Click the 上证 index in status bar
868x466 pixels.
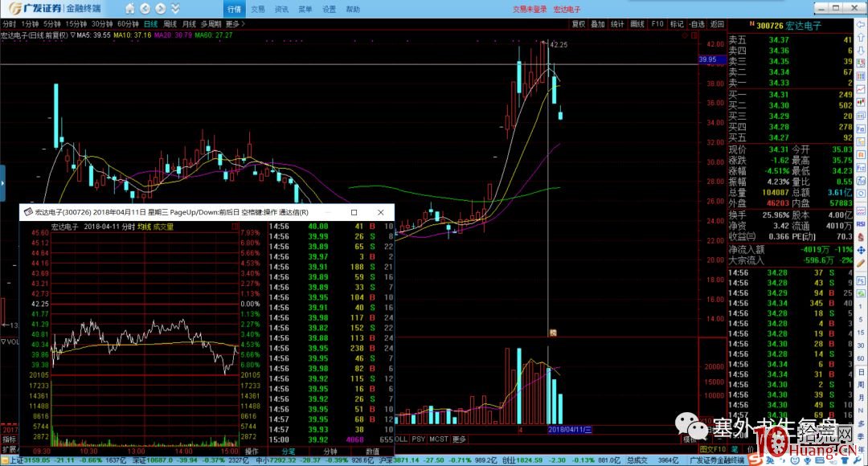tap(17, 460)
